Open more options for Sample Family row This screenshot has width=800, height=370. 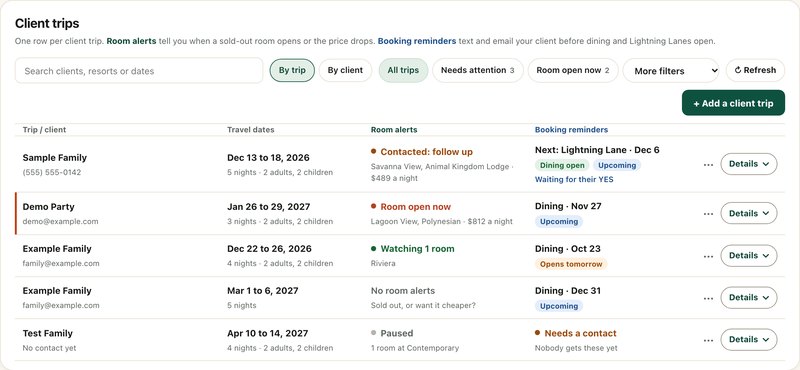click(708, 164)
